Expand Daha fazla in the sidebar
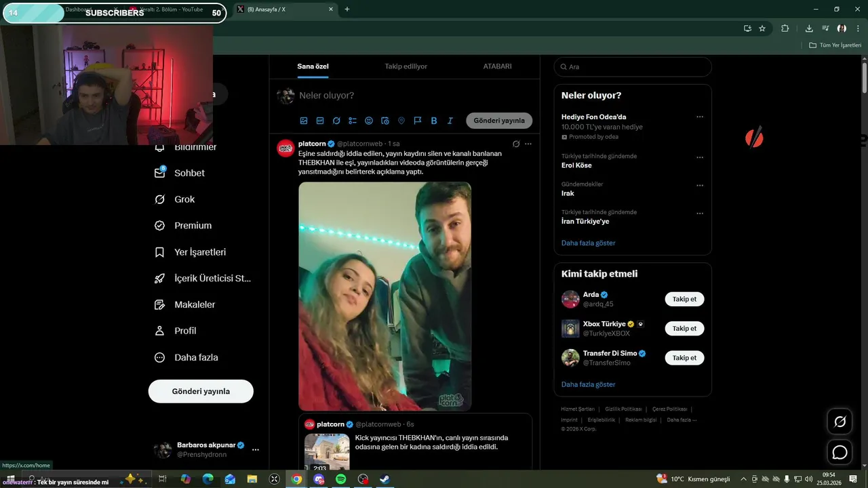This screenshot has height=488, width=868. [x=186, y=357]
